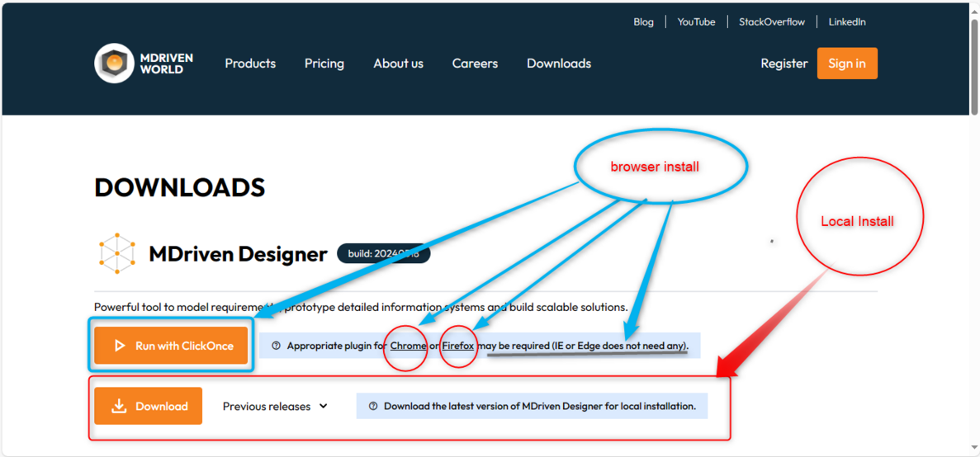Open the StackOverflow link
980x457 pixels.
pyautogui.click(x=772, y=21)
